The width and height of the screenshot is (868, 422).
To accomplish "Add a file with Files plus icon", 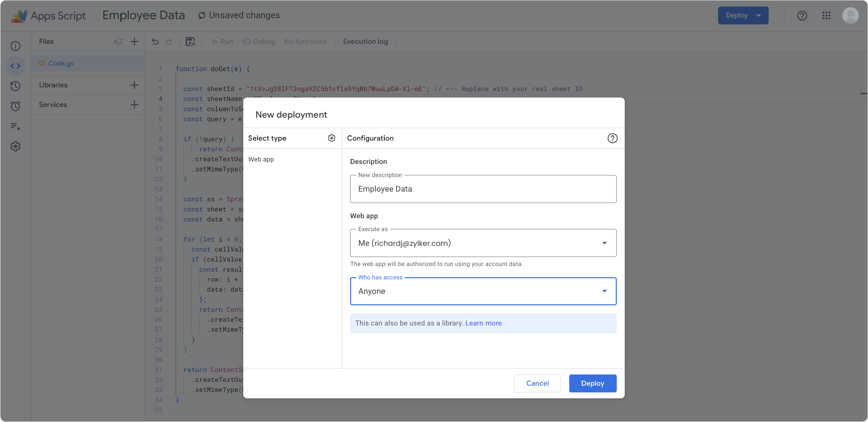I will point(134,41).
